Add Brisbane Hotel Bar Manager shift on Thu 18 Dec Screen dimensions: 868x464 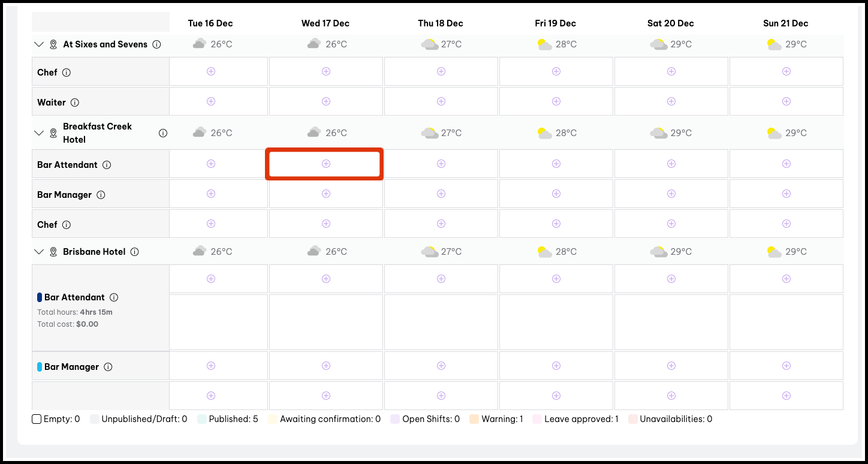coord(441,366)
